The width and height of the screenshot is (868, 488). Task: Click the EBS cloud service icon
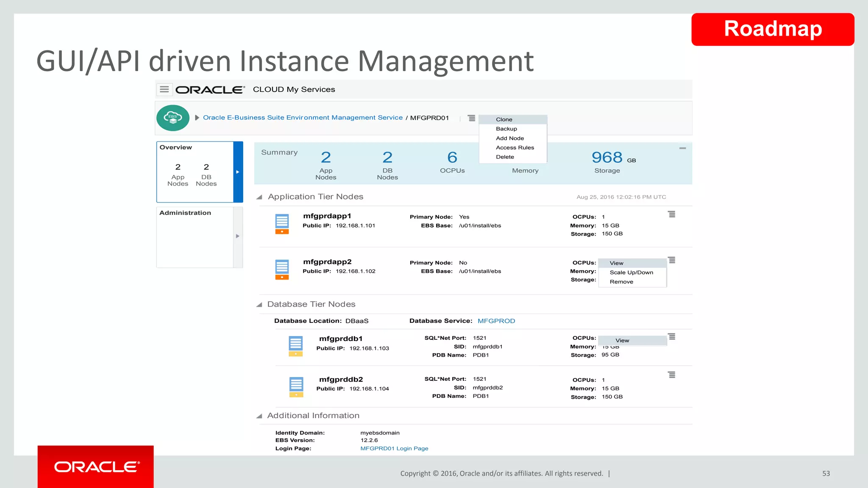[173, 118]
